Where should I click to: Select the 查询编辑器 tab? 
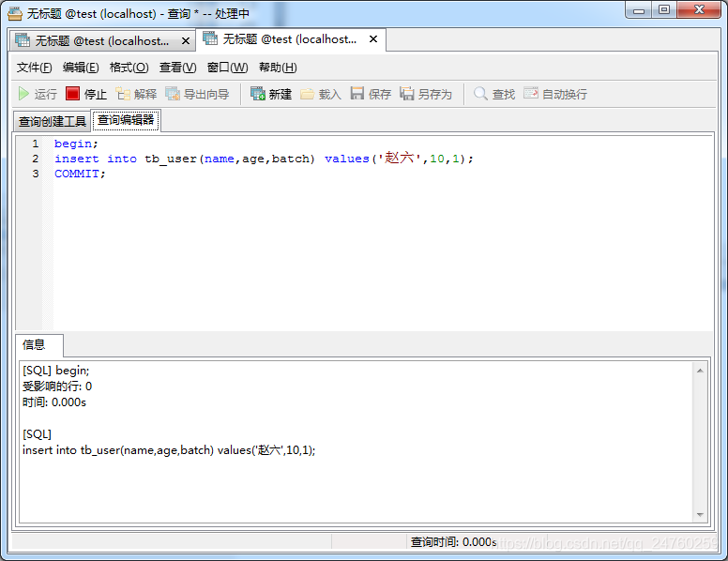tap(126, 120)
